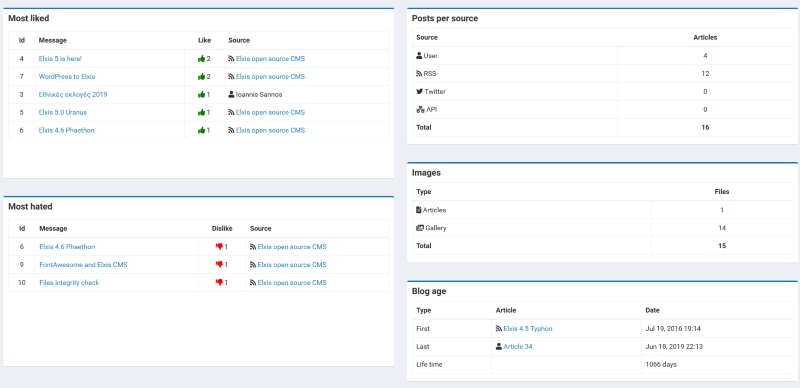Click RSS icon next to Elxis 4.5 Typhon

pyautogui.click(x=498, y=329)
